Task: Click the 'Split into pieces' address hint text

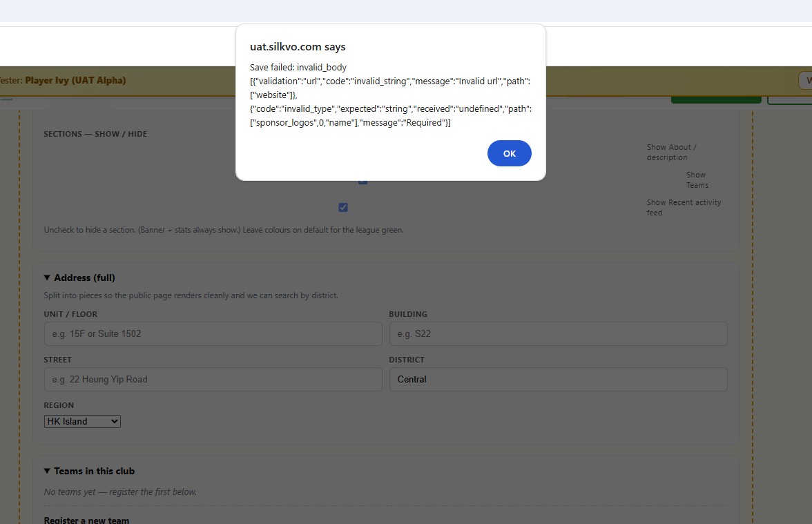Action: pos(191,295)
